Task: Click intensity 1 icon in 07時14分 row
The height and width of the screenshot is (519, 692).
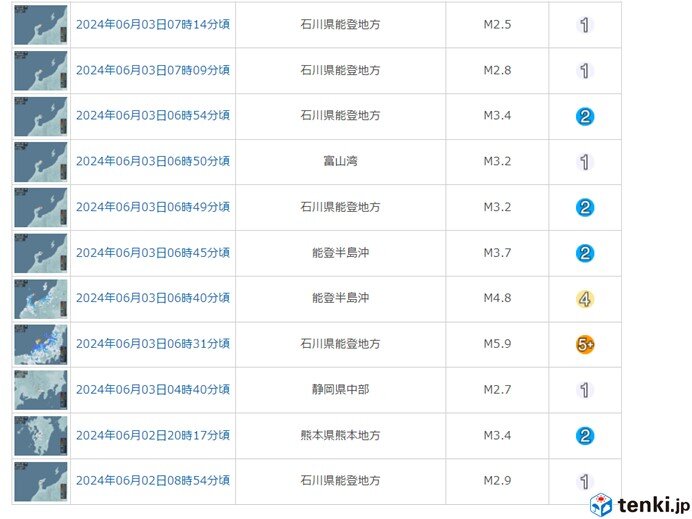Action: pyautogui.click(x=585, y=25)
